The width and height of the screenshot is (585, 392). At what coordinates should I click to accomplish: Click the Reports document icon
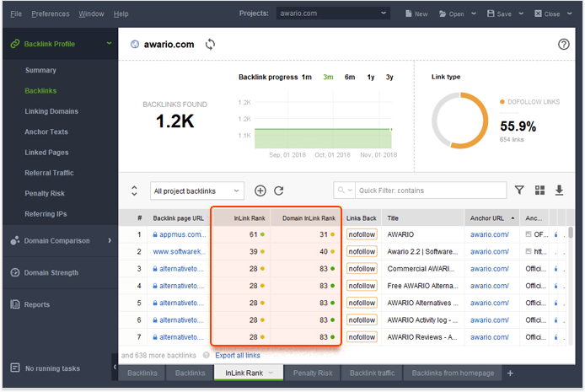15,304
